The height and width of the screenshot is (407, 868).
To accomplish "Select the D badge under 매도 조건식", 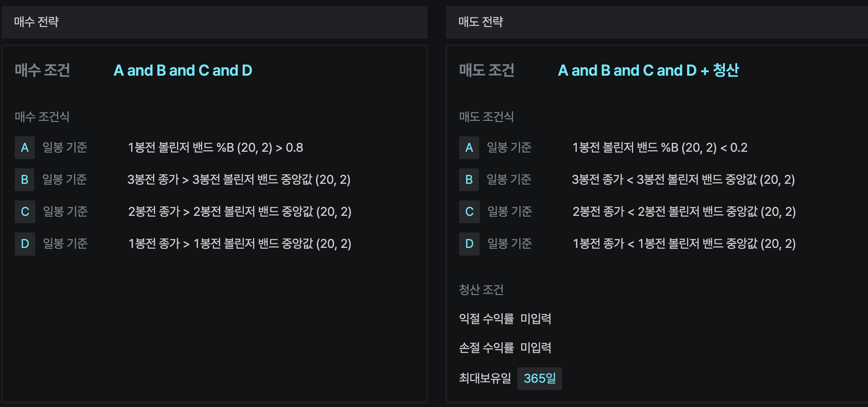I will tap(469, 244).
